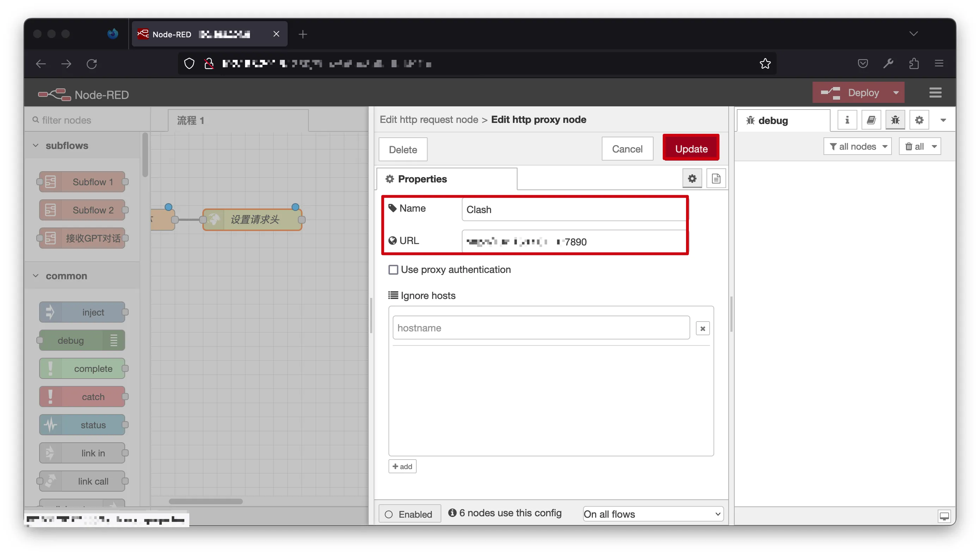
Task: Click the Cancel button
Action: click(x=627, y=149)
